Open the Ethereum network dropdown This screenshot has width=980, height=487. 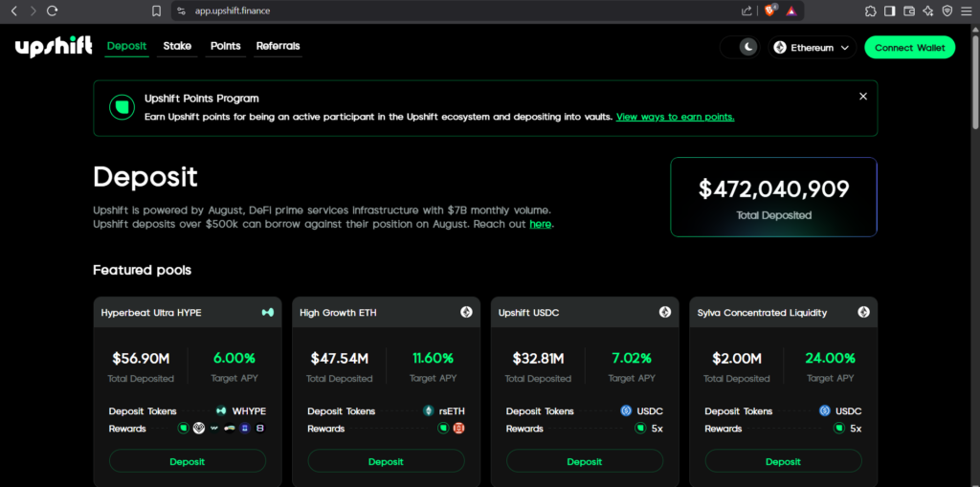[x=812, y=48]
